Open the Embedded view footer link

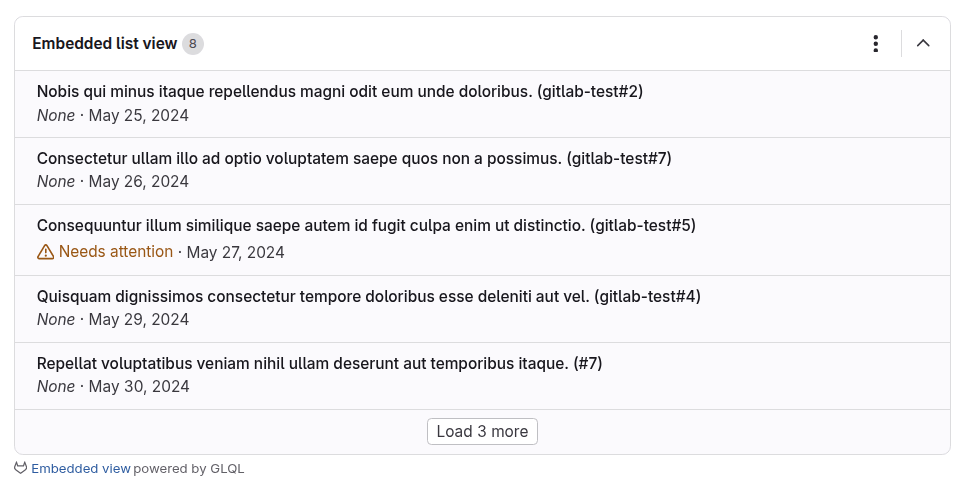tap(81, 468)
